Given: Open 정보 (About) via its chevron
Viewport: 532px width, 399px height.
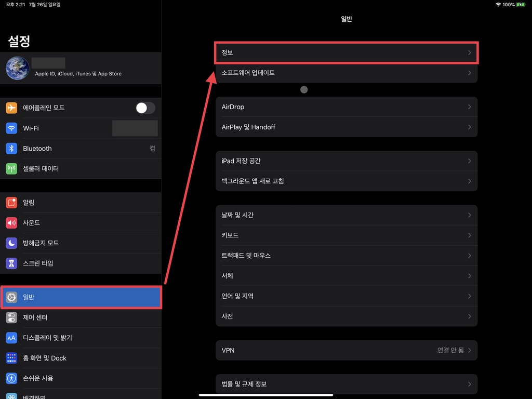Looking at the screenshot, I should point(470,52).
